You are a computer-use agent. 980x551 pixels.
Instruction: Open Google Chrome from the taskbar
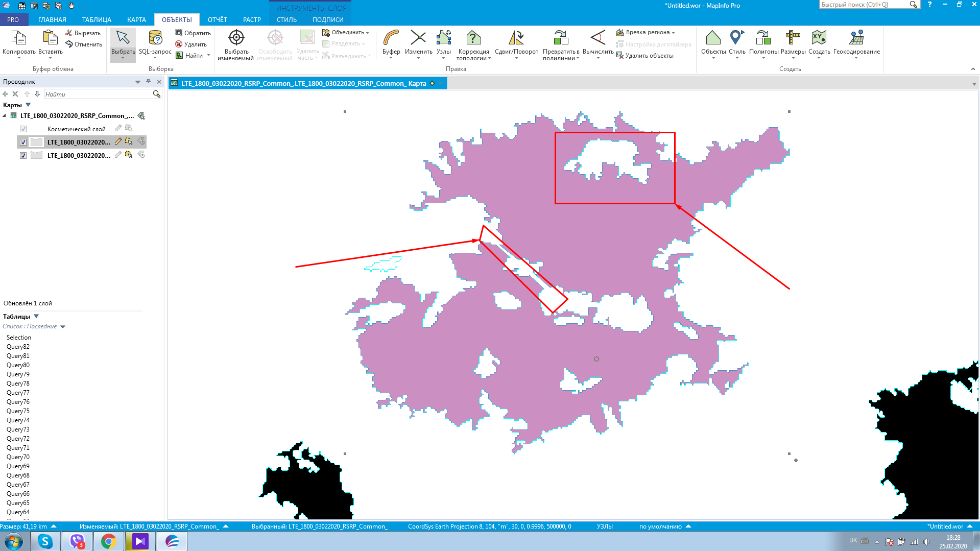(x=108, y=541)
